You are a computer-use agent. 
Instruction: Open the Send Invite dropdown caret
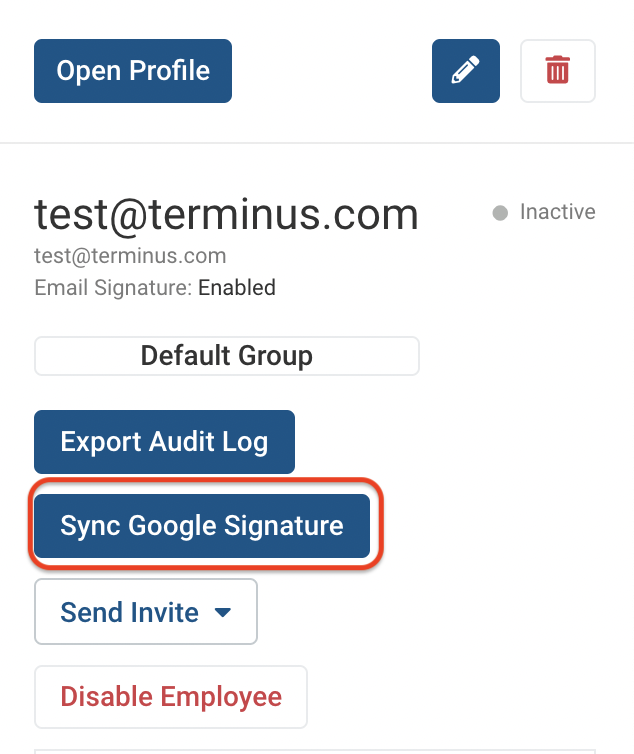(x=223, y=612)
